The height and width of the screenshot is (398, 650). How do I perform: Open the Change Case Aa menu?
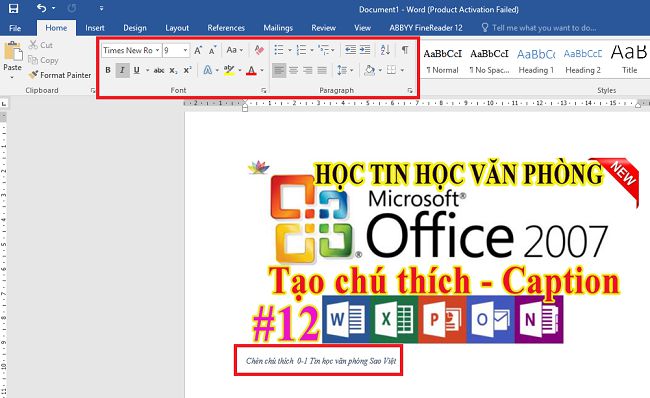tap(235, 50)
